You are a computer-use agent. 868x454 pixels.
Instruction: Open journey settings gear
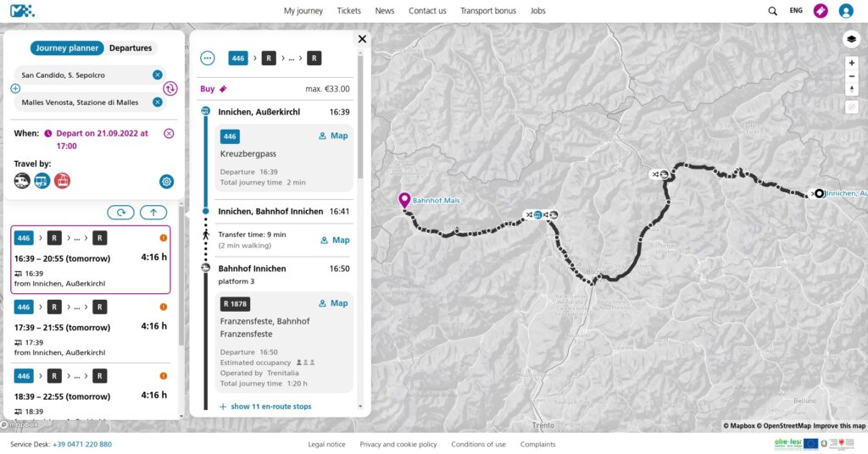(x=167, y=181)
